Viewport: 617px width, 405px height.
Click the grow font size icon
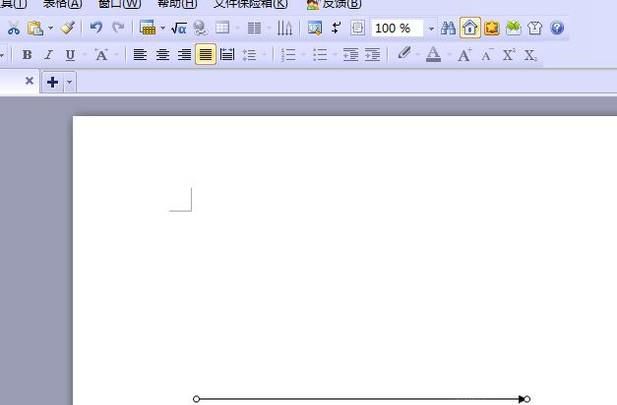[465, 55]
